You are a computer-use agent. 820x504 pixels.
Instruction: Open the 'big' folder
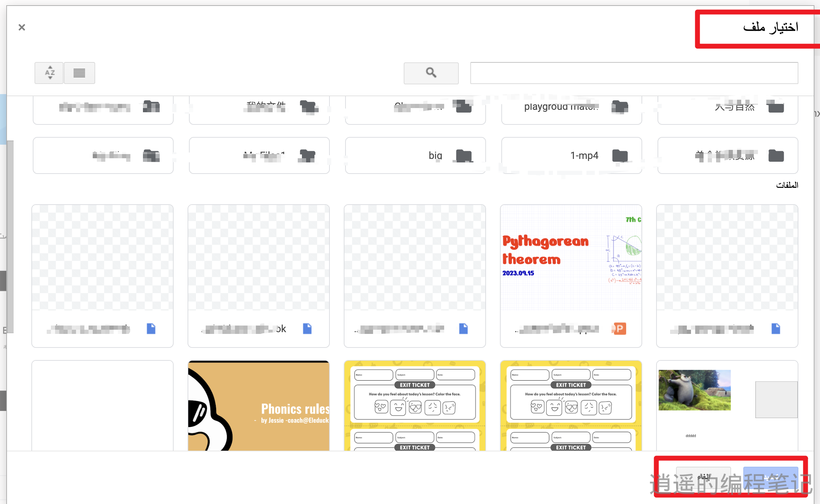point(415,155)
